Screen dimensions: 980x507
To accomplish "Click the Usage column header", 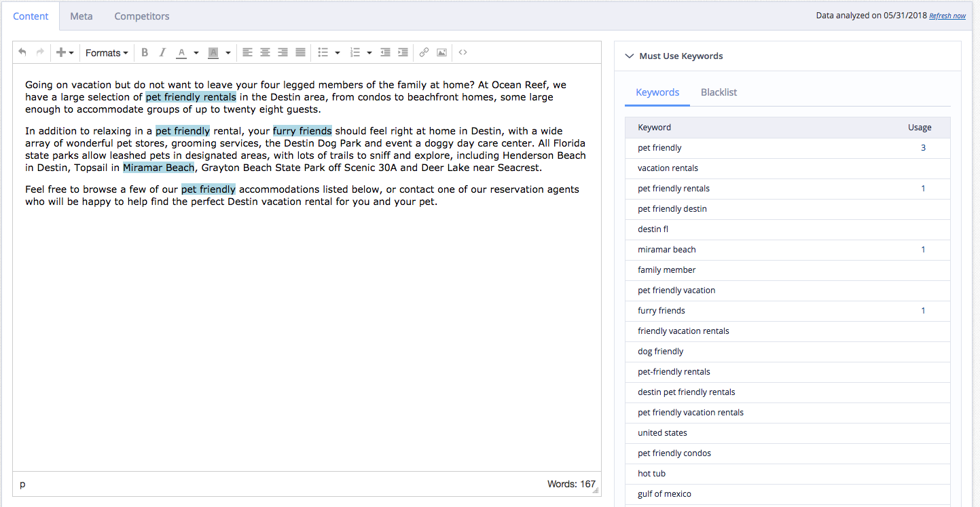I will tap(920, 128).
